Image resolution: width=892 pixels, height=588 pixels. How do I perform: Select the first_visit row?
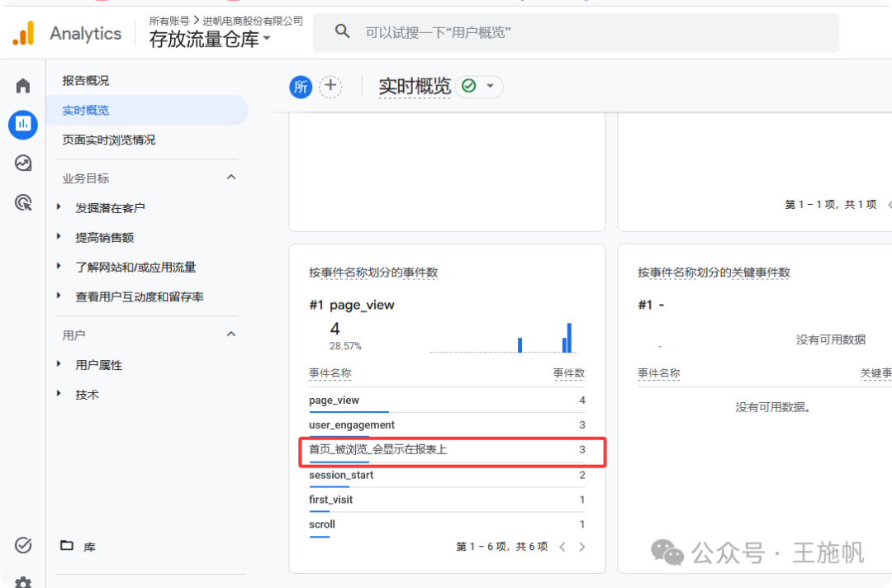(447, 500)
